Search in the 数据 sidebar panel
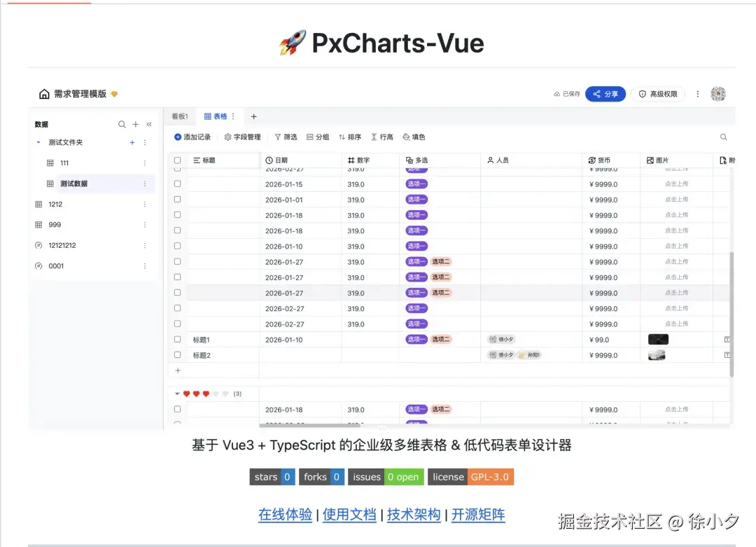Screen dimensions: 756x547 [x=122, y=125]
